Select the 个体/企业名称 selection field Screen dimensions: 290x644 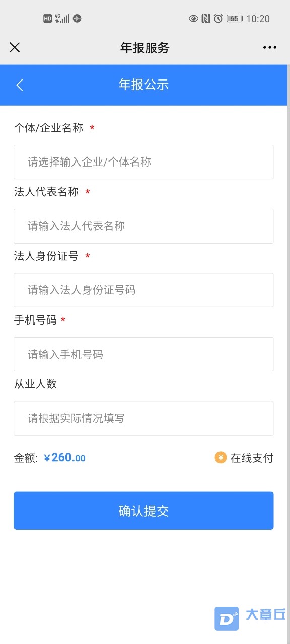[x=143, y=162]
